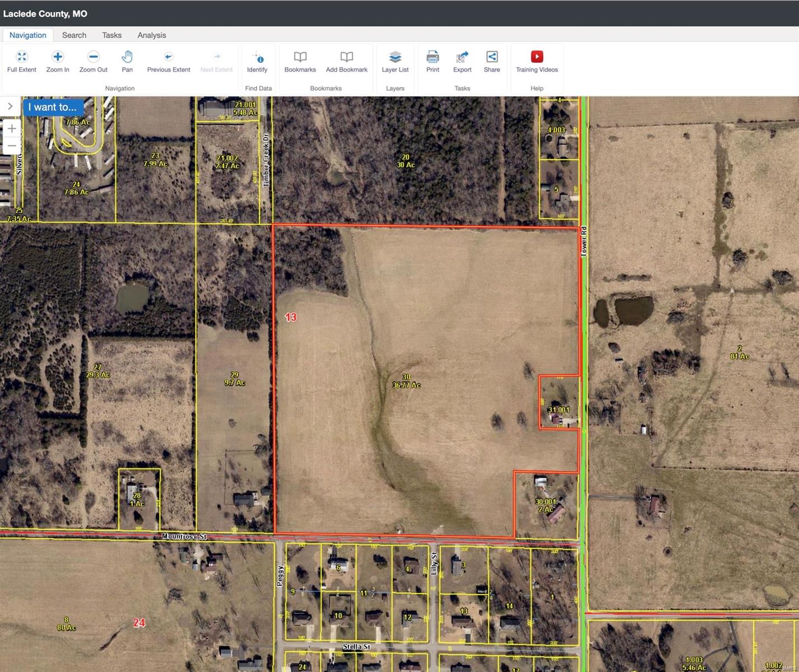Open the Bookmarks list

tap(300, 57)
